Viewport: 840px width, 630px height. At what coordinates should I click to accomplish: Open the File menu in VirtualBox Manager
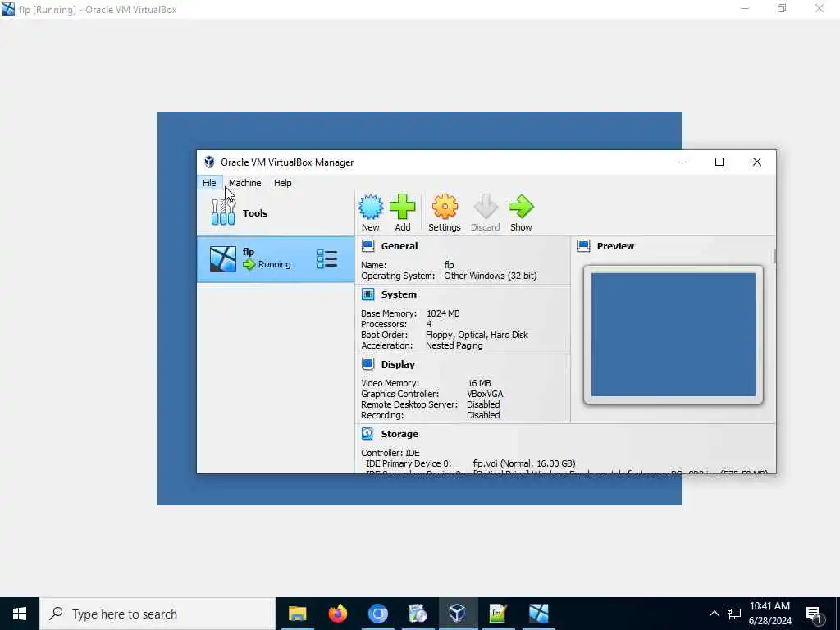[209, 183]
